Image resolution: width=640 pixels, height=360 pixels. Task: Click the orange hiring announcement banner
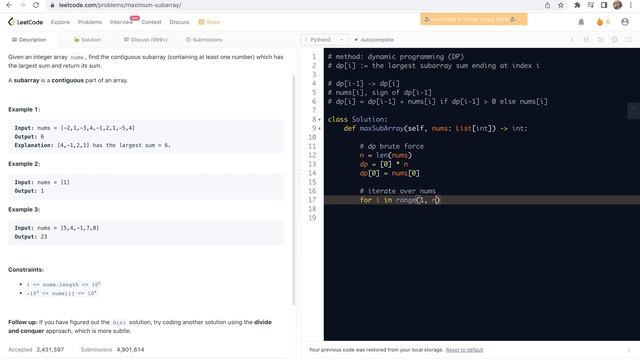click(x=474, y=19)
